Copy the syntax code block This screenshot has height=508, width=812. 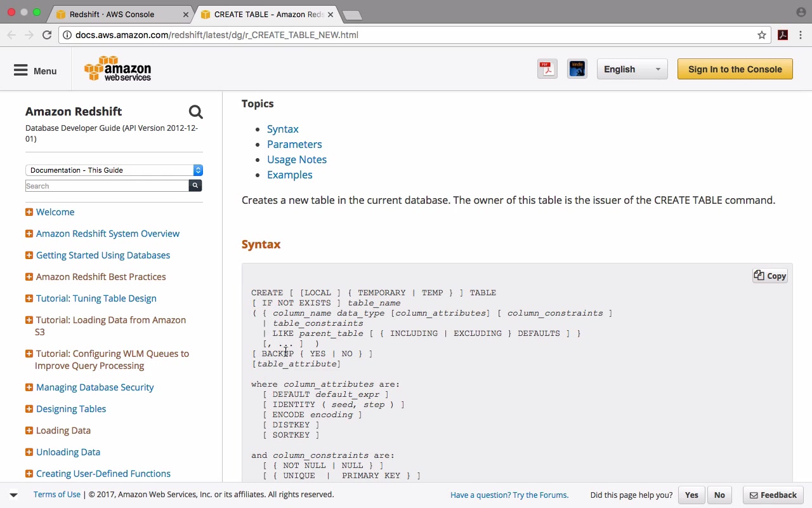[x=769, y=276]
